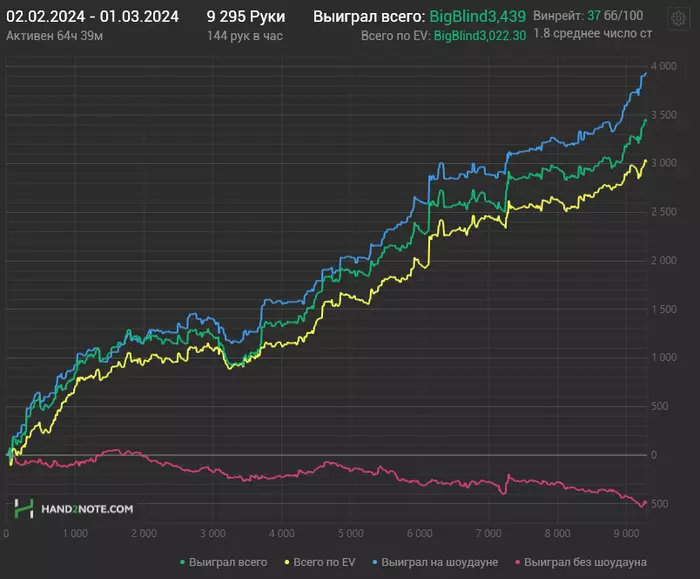Viewport: 700px width, 579px height.
Task: Click the pink 'Выиграл без шоудауна' legend dot
Action: [x=518, y=562]
